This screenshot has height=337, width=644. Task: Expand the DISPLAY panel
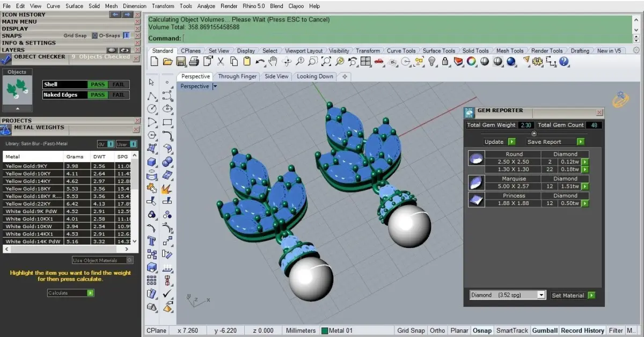tap(15, 28)
